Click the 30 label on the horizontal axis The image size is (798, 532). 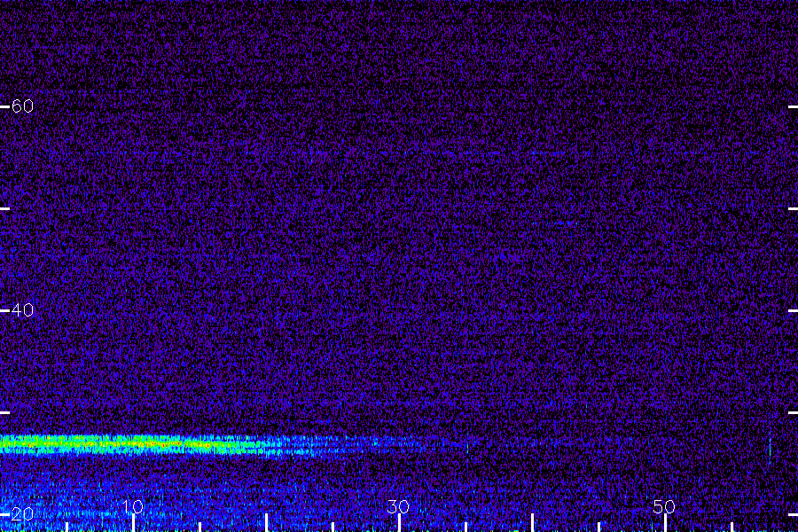click(x=398, y=506)
